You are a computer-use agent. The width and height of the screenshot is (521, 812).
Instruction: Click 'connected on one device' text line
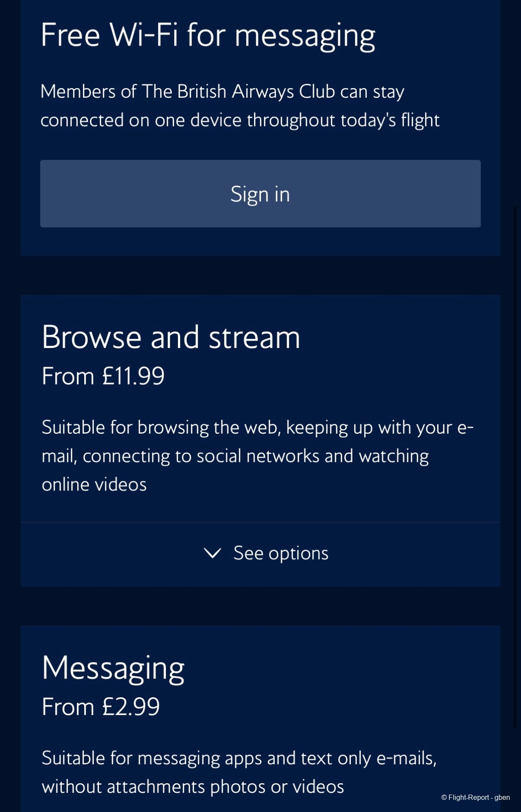[240, 120]
